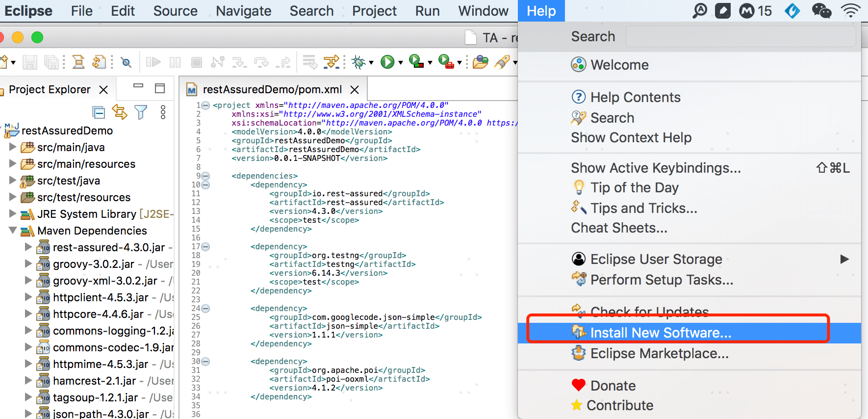Click the Debug bug icon
The image size is (868, 419).
359,62
